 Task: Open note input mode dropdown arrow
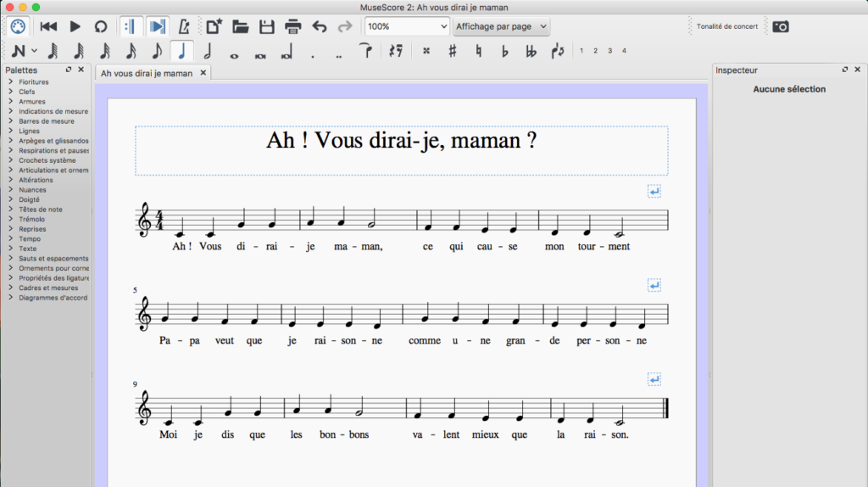click(x=34, y=51)
